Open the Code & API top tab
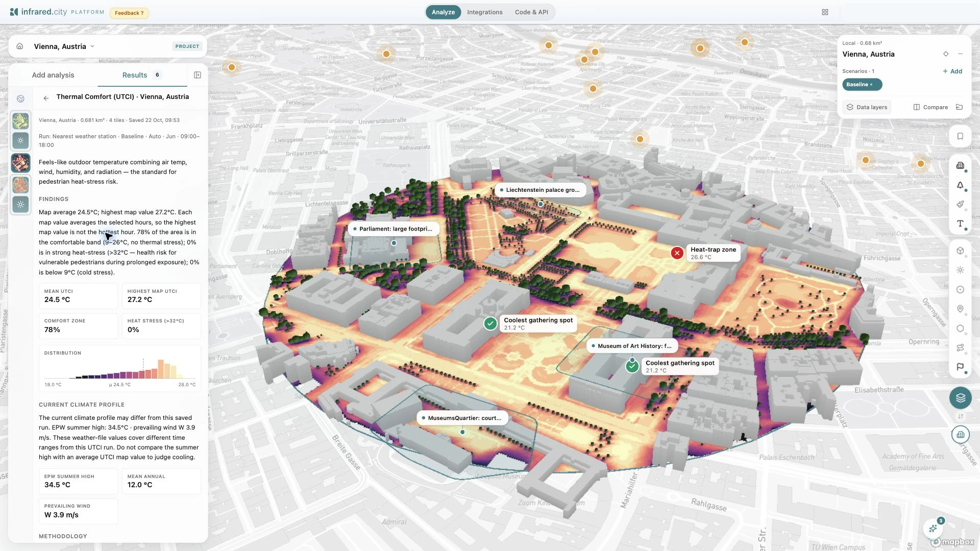Image resolution: width=980 pixels, height=551 pixels. point(531,12)
